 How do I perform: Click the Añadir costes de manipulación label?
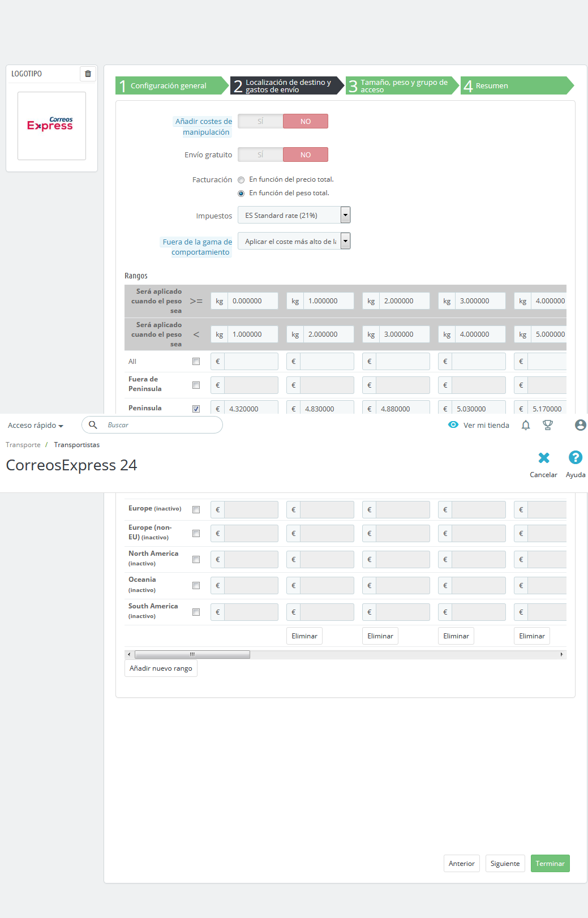(204, 127)
